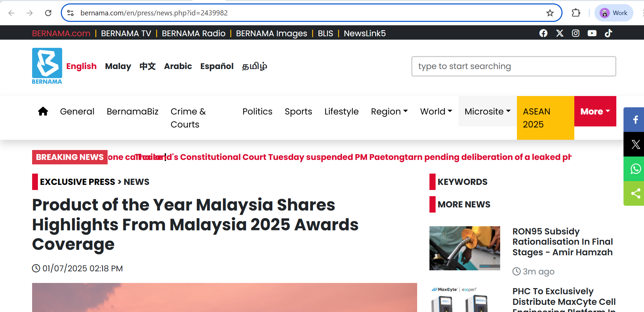Viewport: 644px width, 312px height.
Task: Open the green share side button
Action: click(634, 193)
